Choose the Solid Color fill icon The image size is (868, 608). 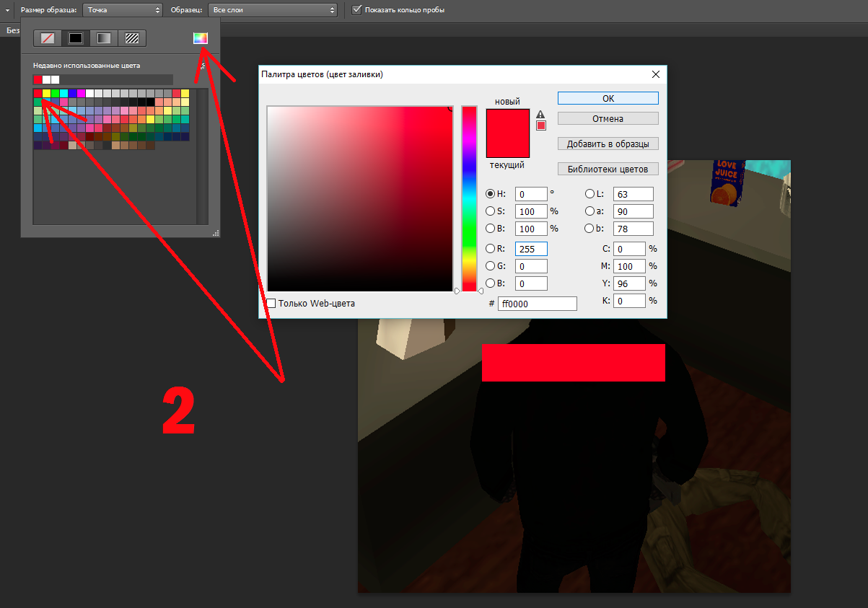[76, 38]
